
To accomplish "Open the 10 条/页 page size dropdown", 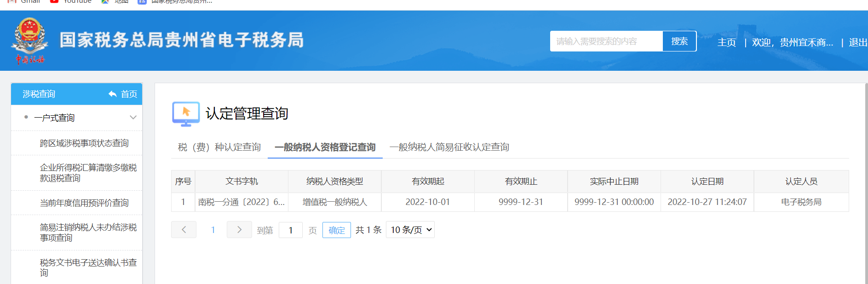I will pyautogui.click(x=410, y=230).
